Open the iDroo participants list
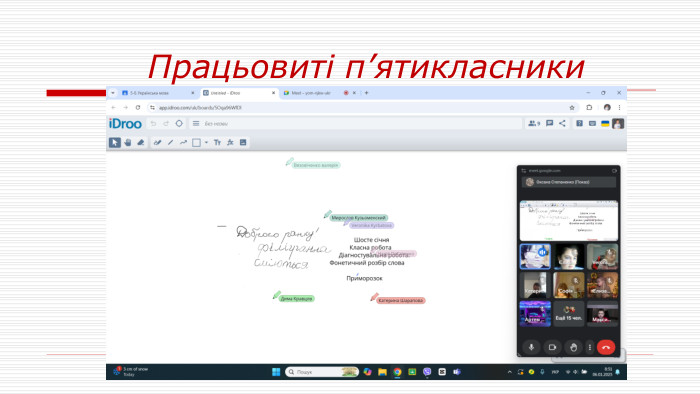 (534, 124)
